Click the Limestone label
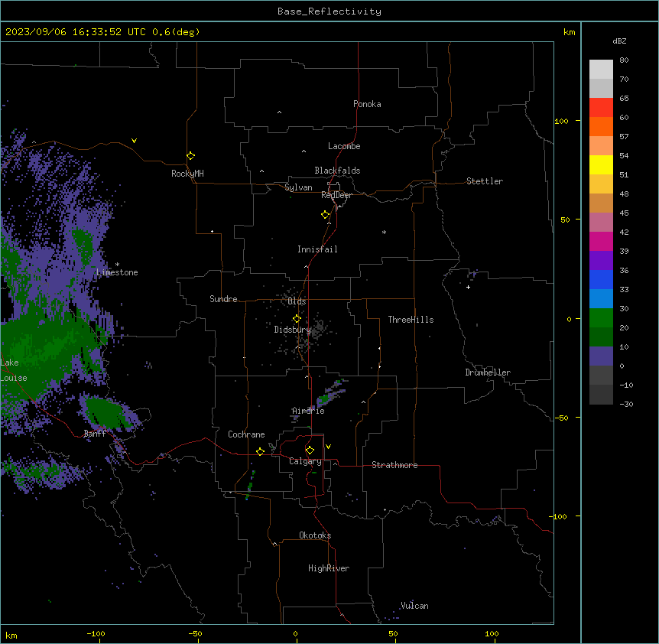The image size is (659, 644). point(117,272)
